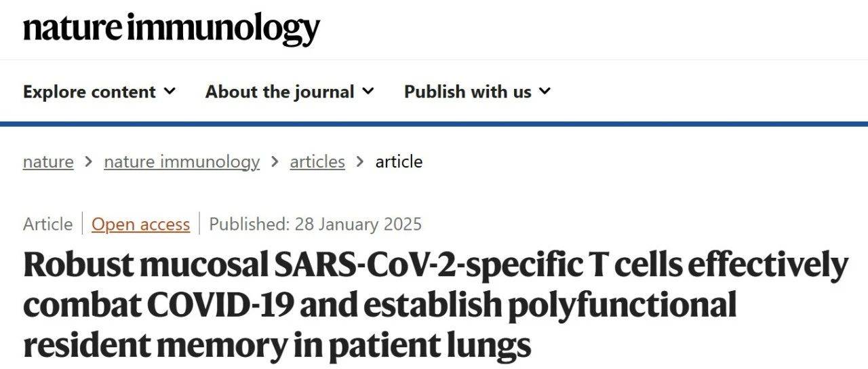Navigate to the articles breadcrumb link

(x=317, y=161)
